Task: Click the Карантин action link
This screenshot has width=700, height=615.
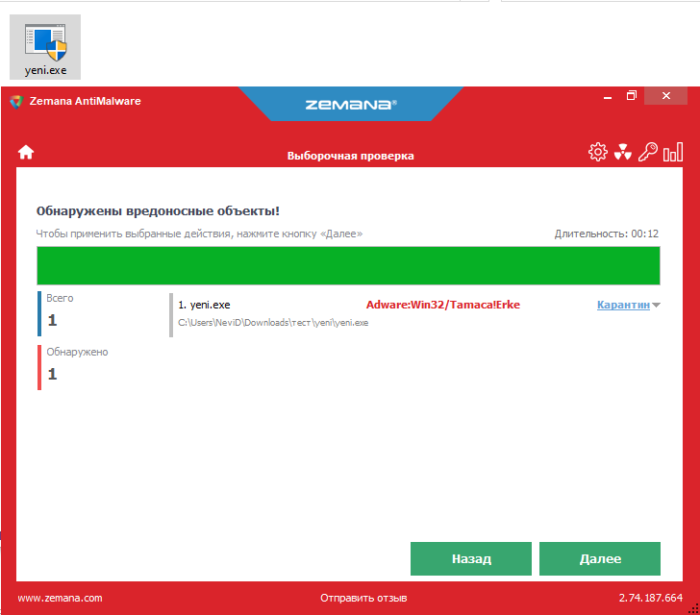Action: (x=623, y=305)
